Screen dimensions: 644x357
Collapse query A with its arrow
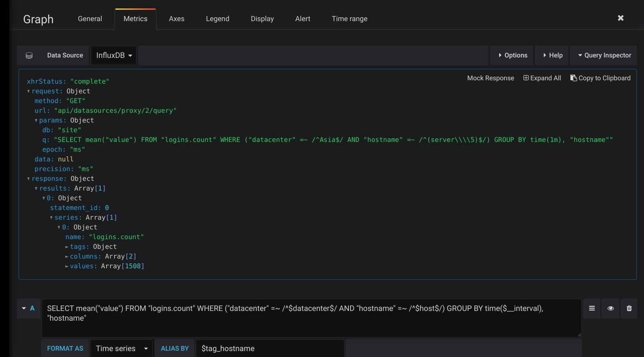[x=23, y=308]
